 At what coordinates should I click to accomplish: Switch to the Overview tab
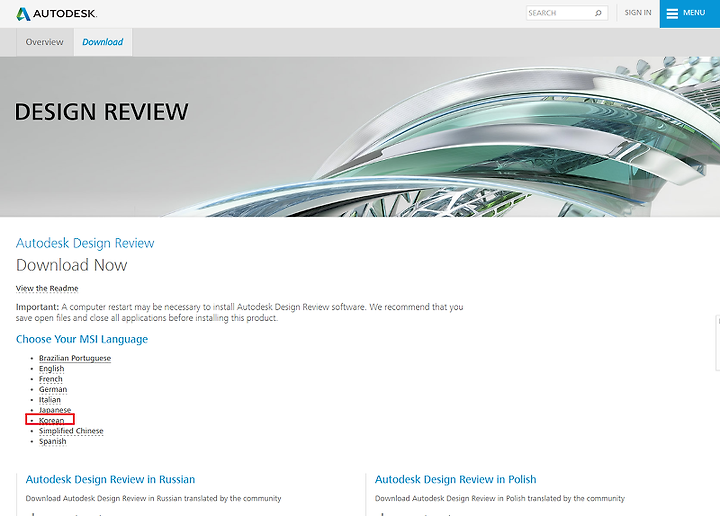point(45,42)
